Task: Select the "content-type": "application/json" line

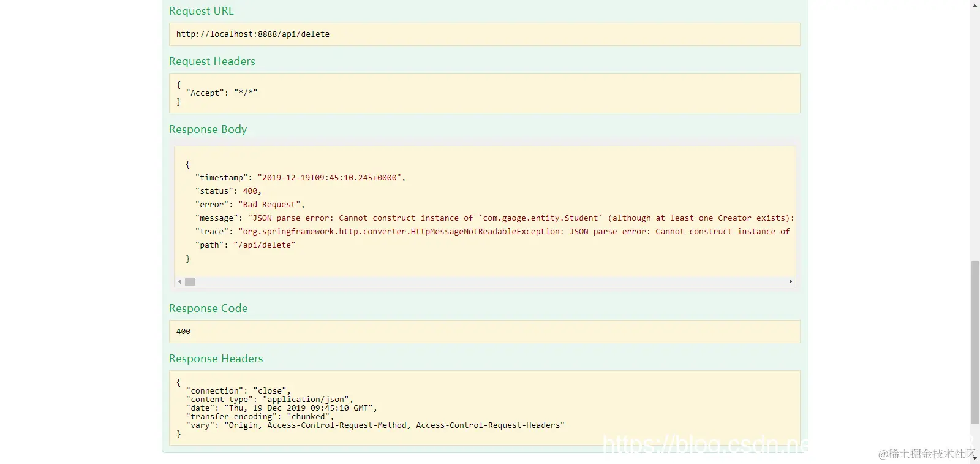Action: tap(269, 400)
